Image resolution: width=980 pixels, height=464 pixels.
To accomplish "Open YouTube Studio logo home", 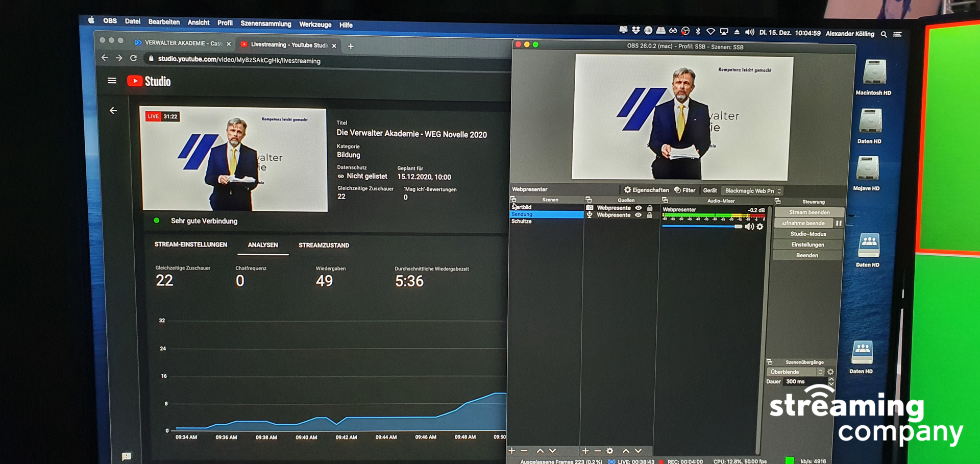I will 149,81.
